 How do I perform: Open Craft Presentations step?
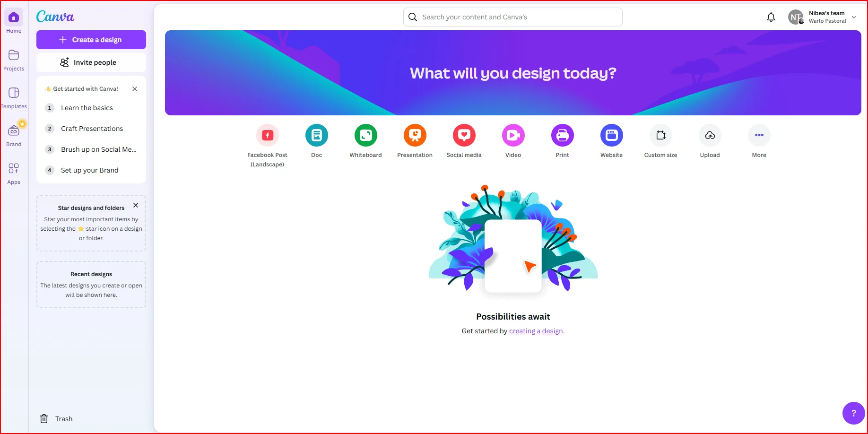91,129
